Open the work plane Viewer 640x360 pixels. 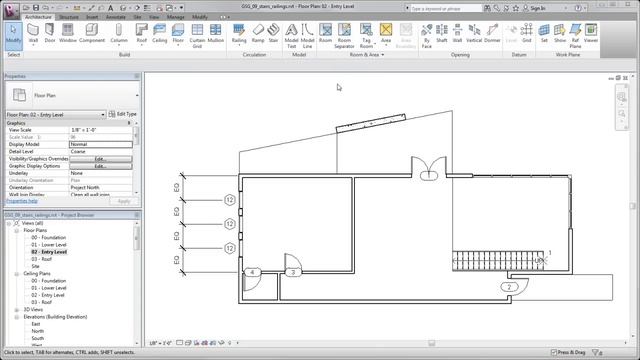click(x=591, y=33)
